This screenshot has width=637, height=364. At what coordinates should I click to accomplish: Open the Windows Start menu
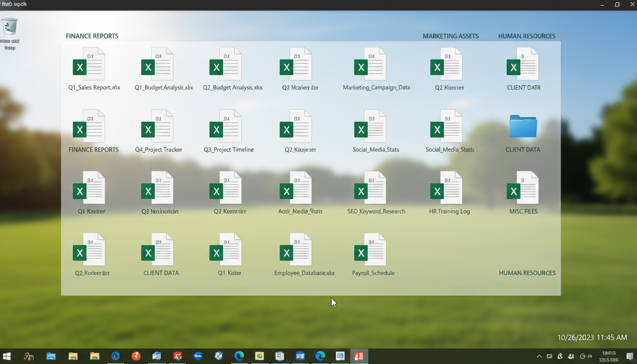coord(7,356)
